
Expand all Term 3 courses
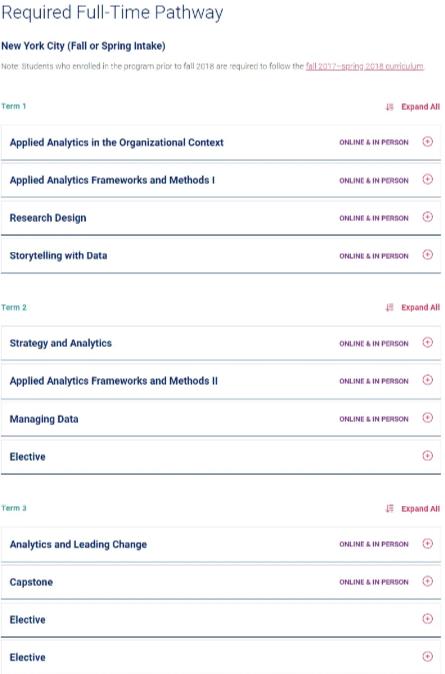(420, 509)
